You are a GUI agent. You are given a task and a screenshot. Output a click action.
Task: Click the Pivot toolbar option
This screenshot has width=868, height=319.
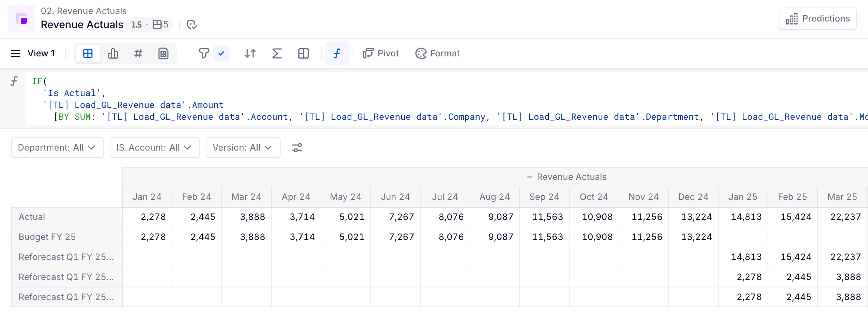381,53
